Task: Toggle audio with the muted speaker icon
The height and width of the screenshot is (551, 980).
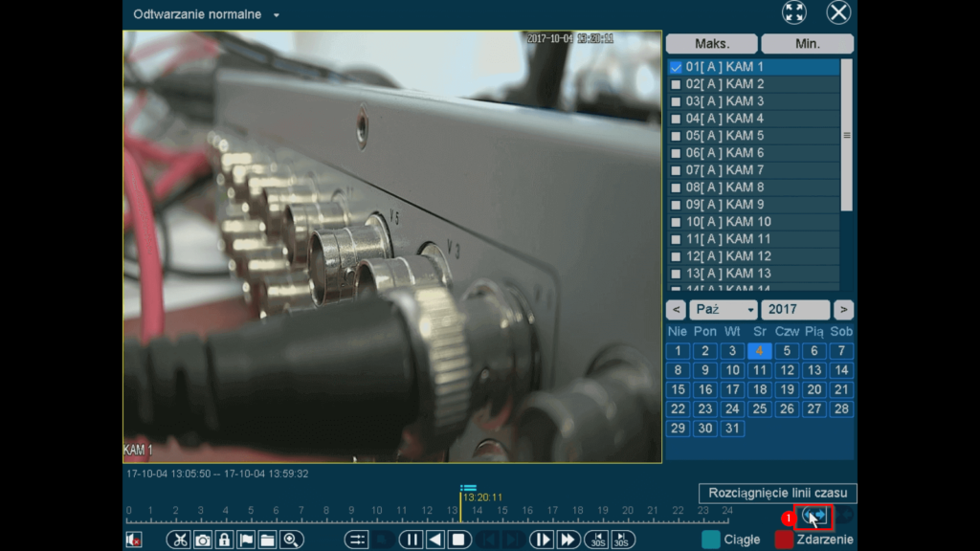Action: pos(134,540)
